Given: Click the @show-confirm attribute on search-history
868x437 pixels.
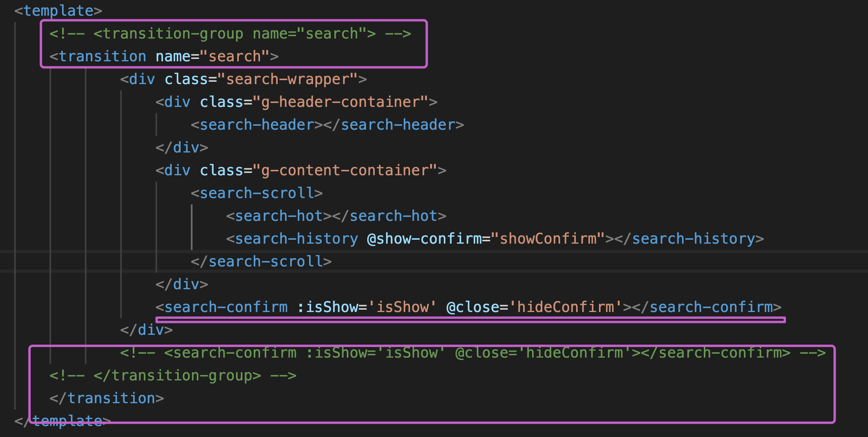Looking at the screenshot, I should tap(424, 239).
